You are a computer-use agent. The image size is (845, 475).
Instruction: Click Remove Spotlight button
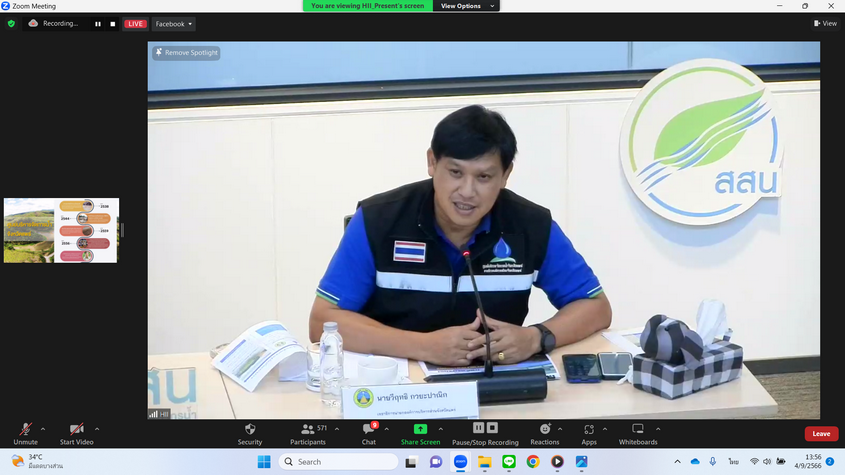point(186,53)
